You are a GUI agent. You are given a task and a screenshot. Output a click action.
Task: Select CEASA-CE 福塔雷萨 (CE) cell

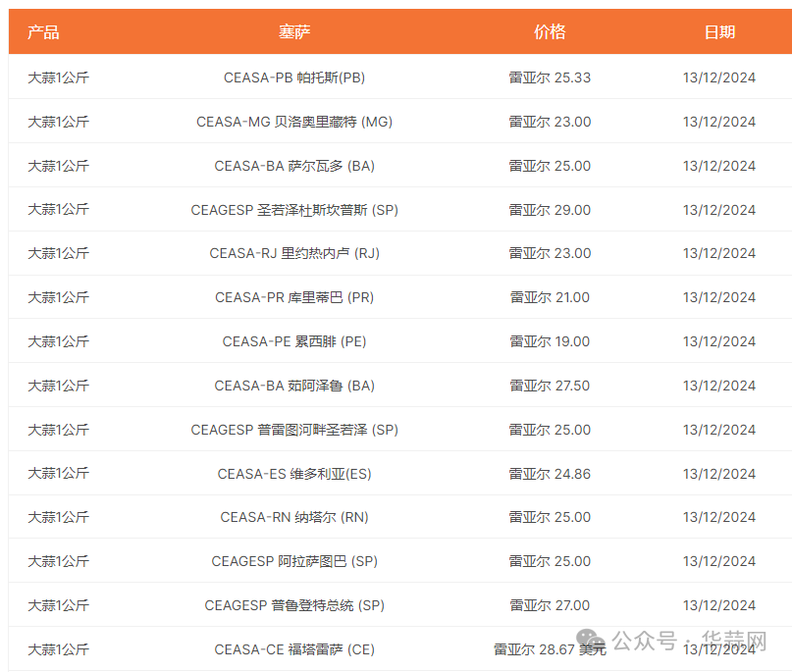[294, 649]
